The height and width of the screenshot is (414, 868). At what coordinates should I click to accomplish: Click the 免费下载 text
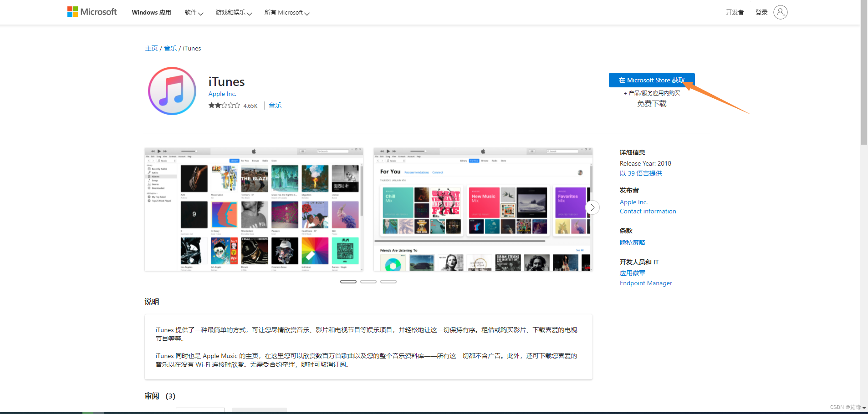652,104
